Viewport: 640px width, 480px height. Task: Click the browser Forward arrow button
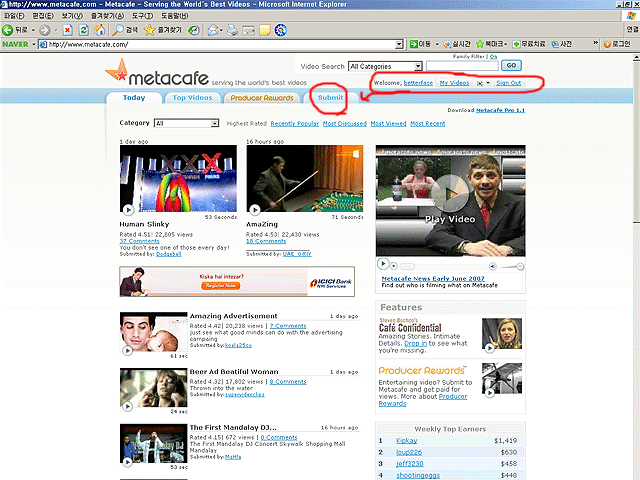pos(45,30)
